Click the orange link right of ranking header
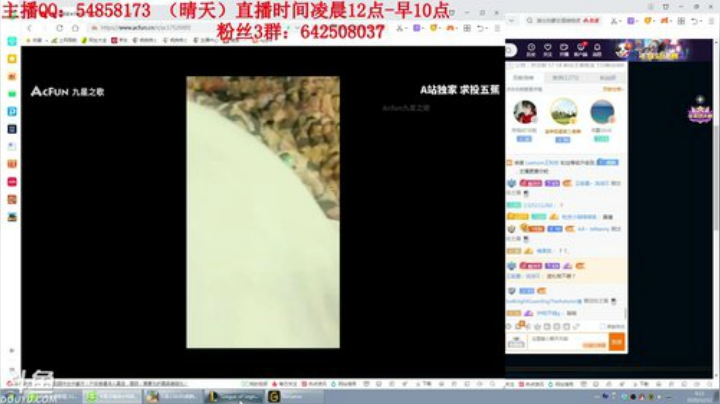Screen dimensions: 720x404 pos(613,89)
